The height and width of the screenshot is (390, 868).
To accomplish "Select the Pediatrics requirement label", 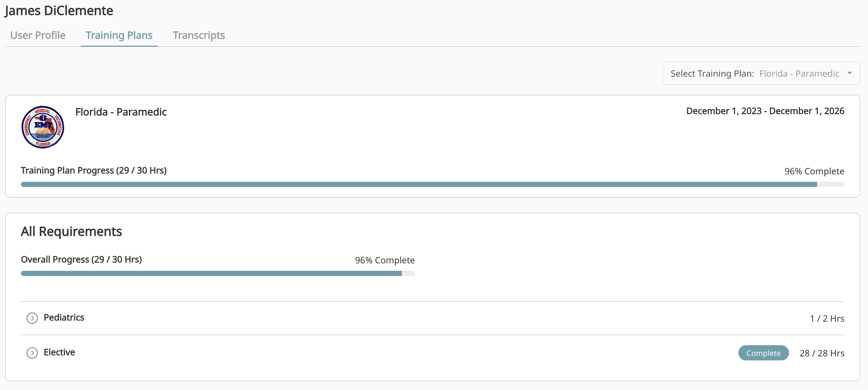I will point(64,318).
